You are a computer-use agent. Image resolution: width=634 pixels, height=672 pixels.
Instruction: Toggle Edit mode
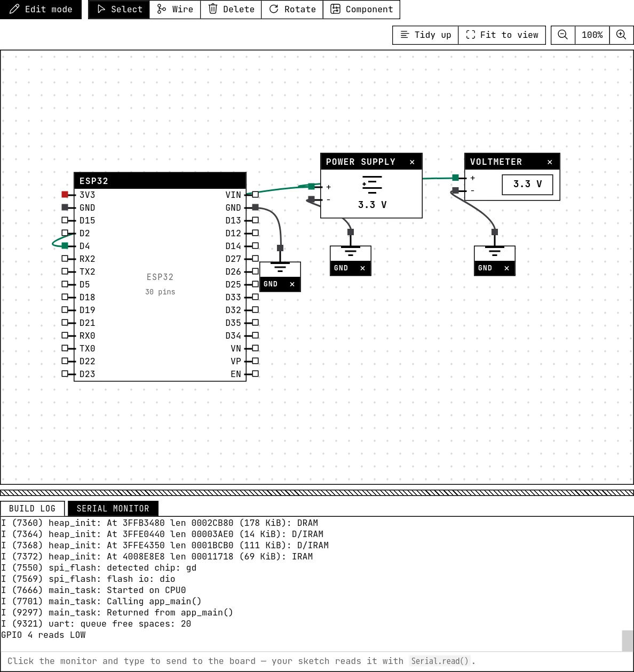point(41,9)
